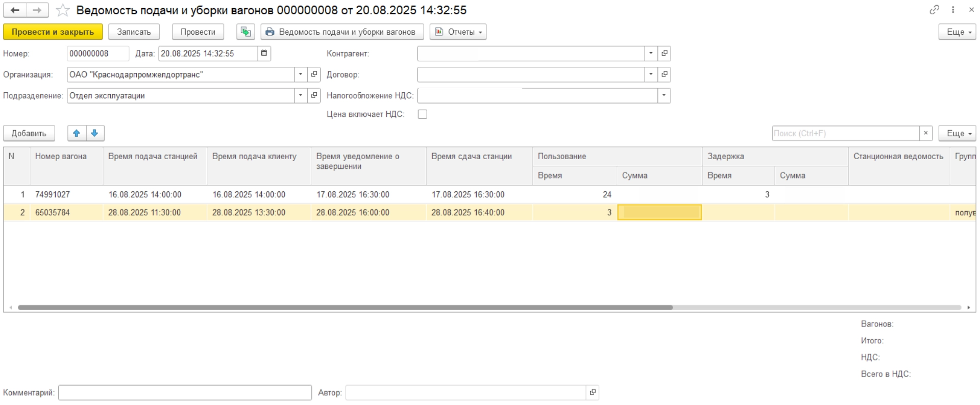
Task: Mark document as favorite with star
Action: pyautogui.click(x=63, y=10)
